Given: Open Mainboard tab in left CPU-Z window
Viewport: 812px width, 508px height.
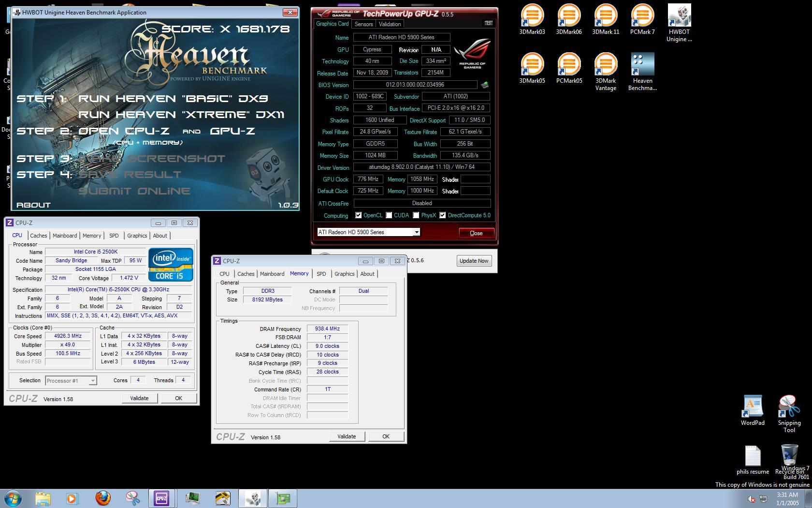Looking at the screenshot, I should click(x=65, y=236).
